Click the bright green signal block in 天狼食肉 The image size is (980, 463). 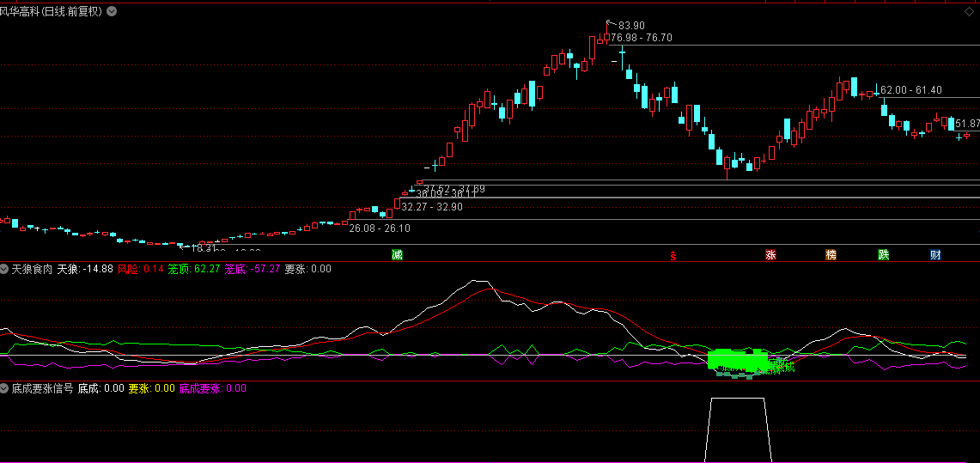pyautogui.click(x=738, y=361)
